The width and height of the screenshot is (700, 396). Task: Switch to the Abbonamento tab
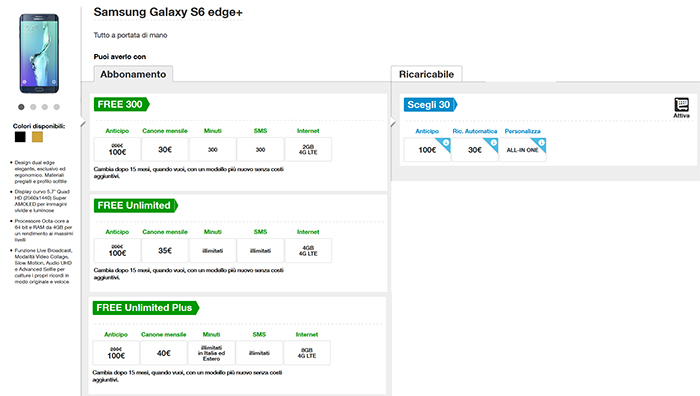(133, 74)
